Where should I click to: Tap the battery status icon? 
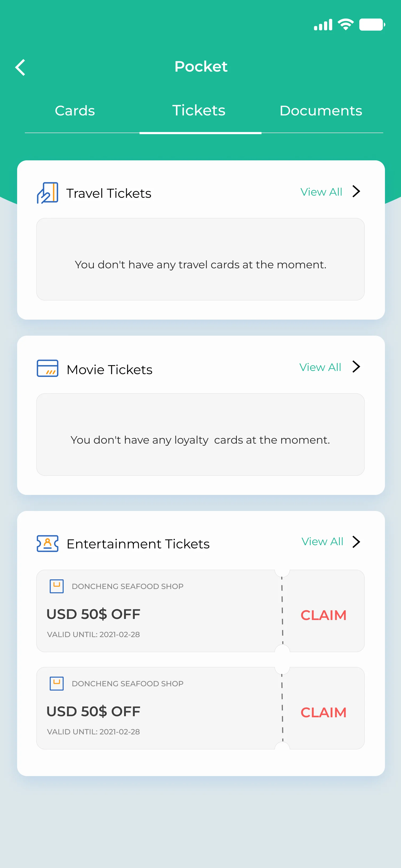(372, 25)
